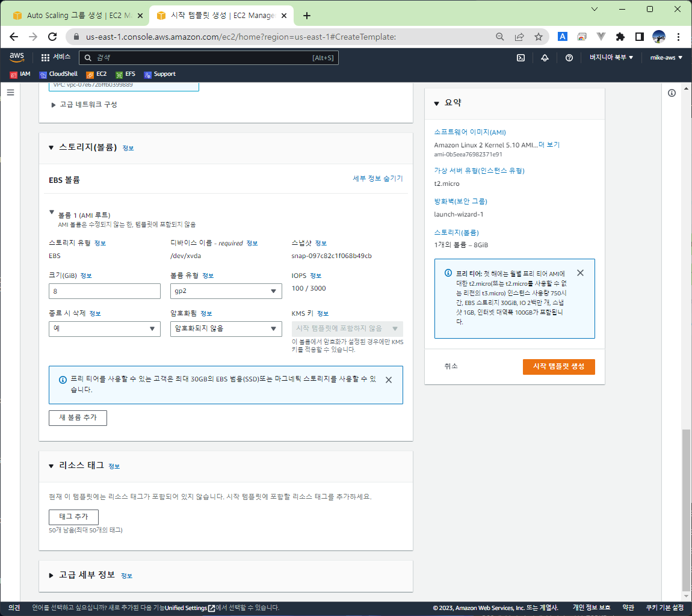The width and height of the screenshot is (692, 616).
Task: Collapse the 스토리지(볼륨) section
Action: click(51, 147)
